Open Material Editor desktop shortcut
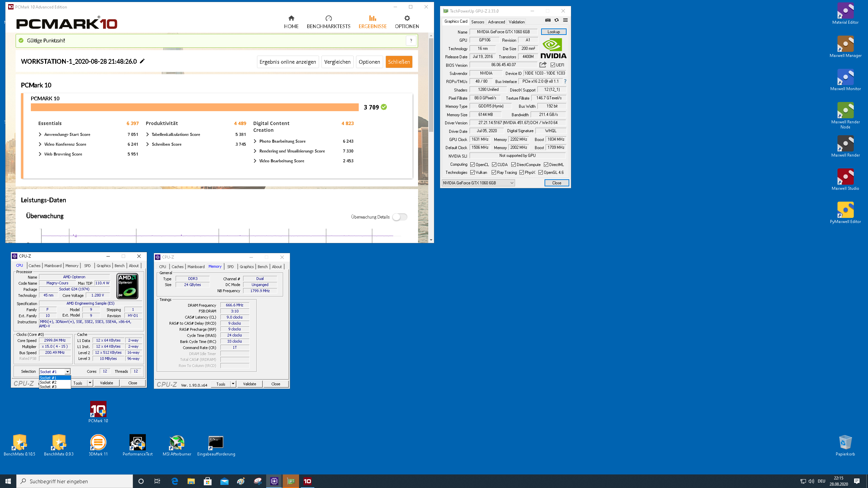Viewport: 868px width, 488px height. coord(845,14)
